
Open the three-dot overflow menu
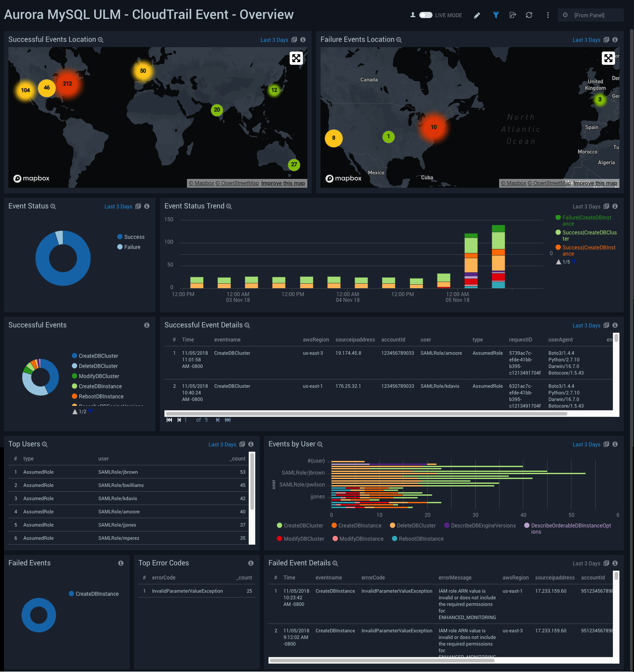(548, 15)
